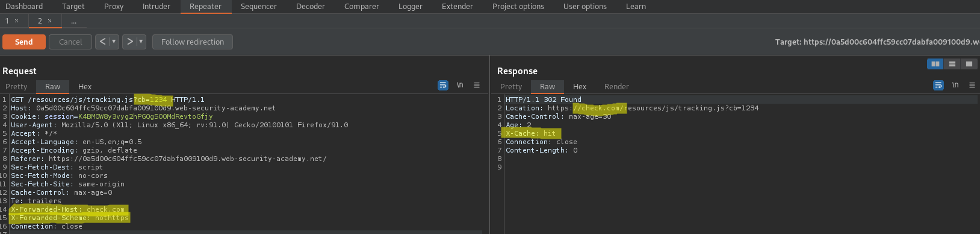This screenshot has height=234, width=980.
Task: Click the Cookie session value
Action: pyautogui.click(x=146, y=116)
